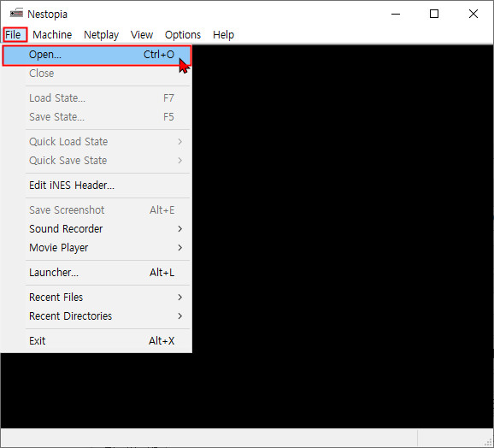
Task: Expand the Quick Save State submenu
Action: [97, 161]
